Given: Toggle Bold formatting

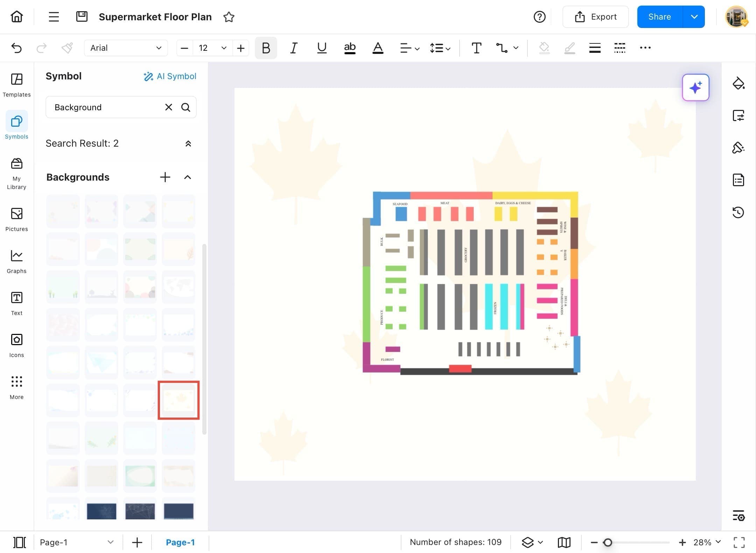Looking at the screenshot, I should [x=266, y=48].
